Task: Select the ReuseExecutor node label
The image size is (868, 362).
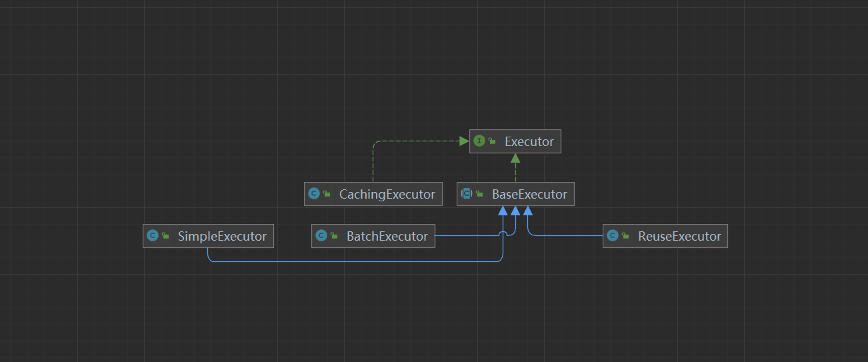Action: point(679,236)
